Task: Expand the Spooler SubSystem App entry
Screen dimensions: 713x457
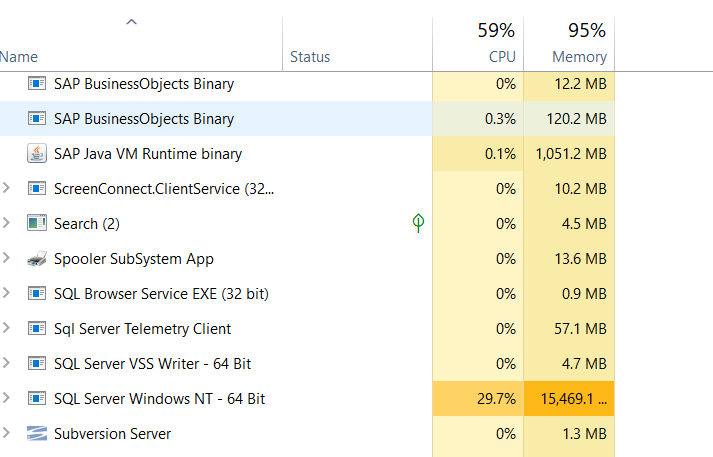Action: click(7, 258)
